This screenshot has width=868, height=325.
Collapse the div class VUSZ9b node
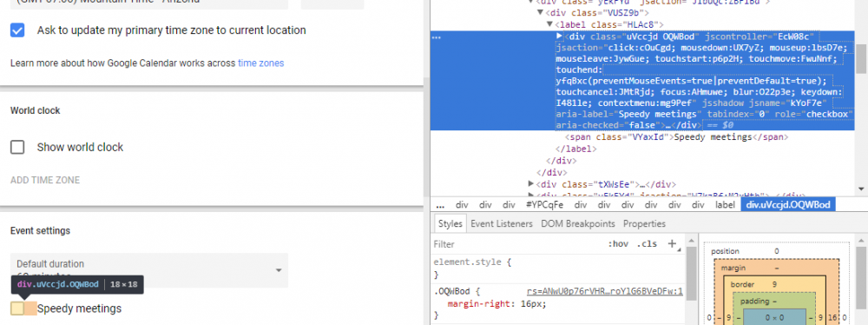(x=540, y=12)
